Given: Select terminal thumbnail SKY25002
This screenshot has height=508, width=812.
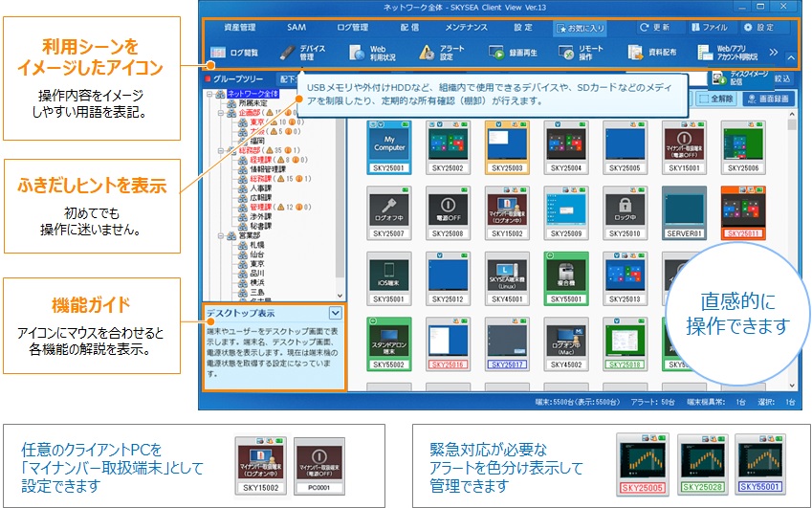Looking at the screenshot, I should pyautogui.click(x=448, y=147).
